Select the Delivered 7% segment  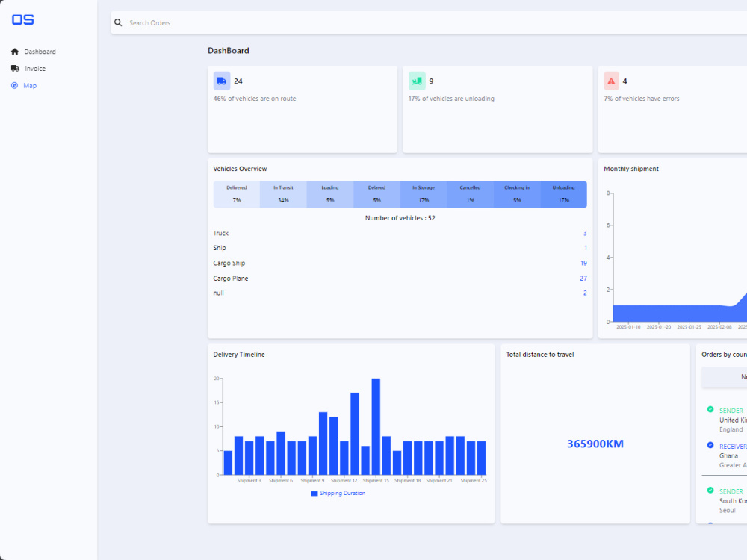click(237, 194)
